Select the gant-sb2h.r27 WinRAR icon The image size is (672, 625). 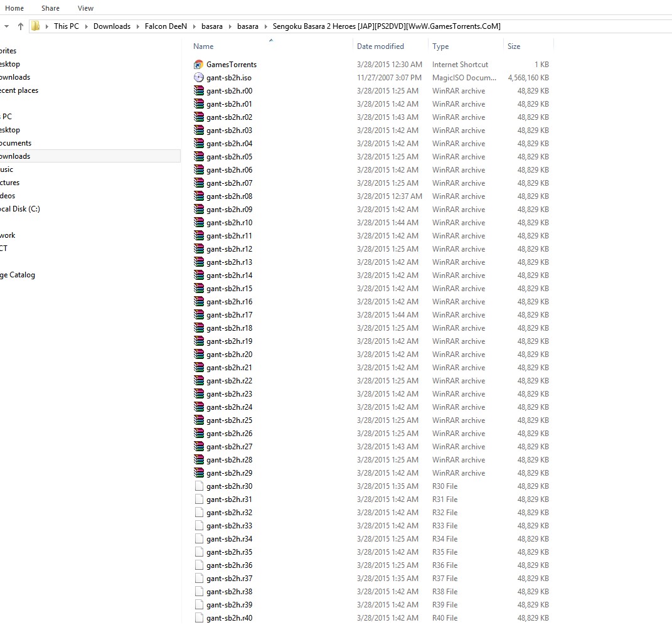[x=198, y=447]
